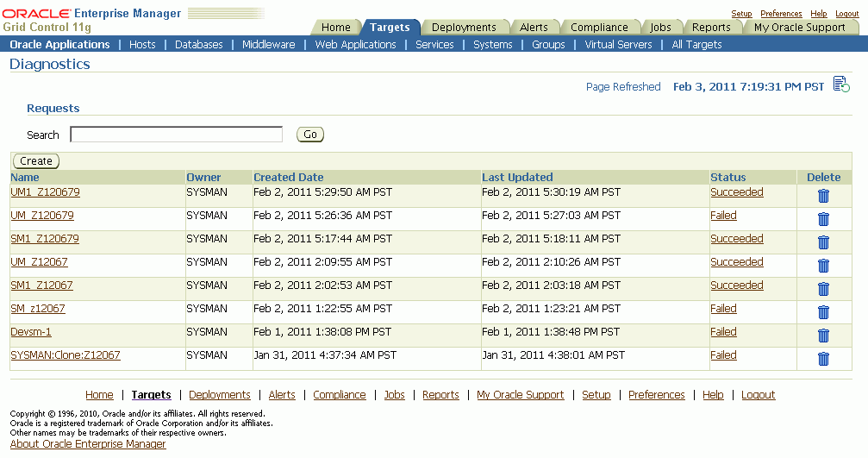Delete the UM_Z120679 request via trash icon
868x458 pixels.
(824, 219)
